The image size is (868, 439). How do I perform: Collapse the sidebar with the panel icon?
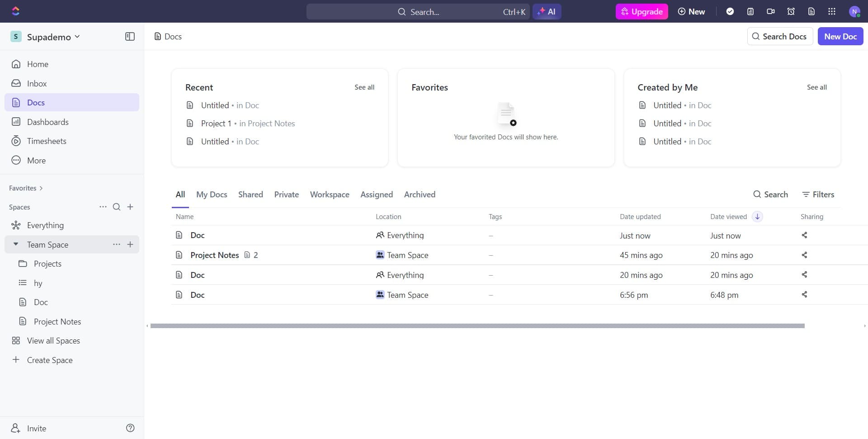point(130,36)
